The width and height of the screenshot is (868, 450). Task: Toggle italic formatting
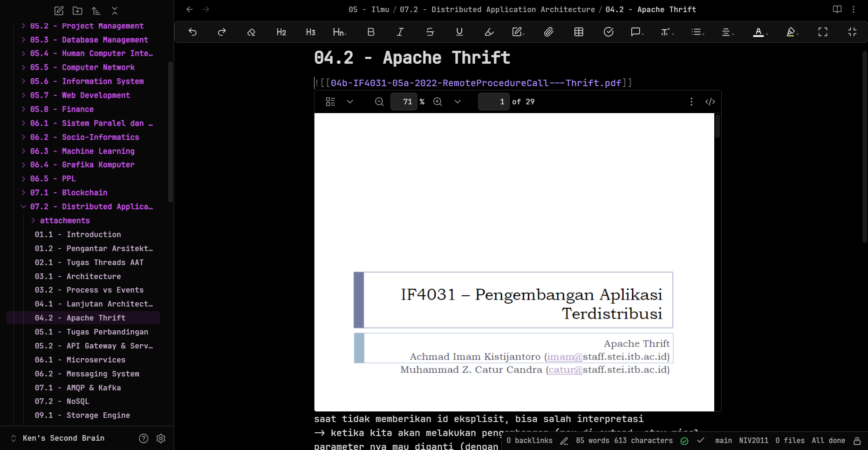pos(400,32)
